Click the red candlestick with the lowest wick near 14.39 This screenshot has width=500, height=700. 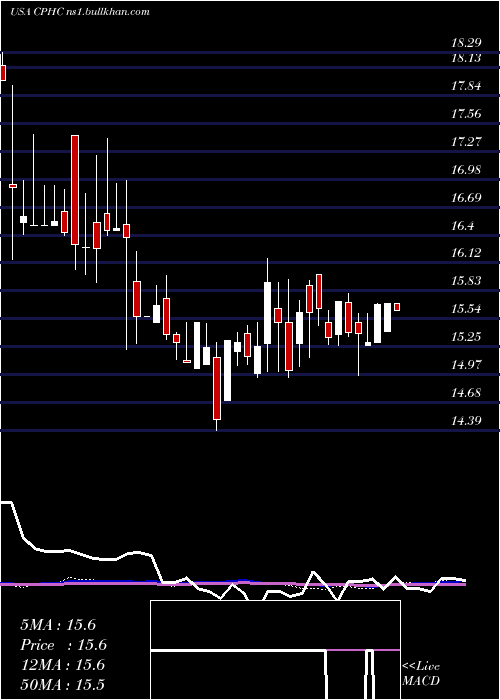pos(217,388)
